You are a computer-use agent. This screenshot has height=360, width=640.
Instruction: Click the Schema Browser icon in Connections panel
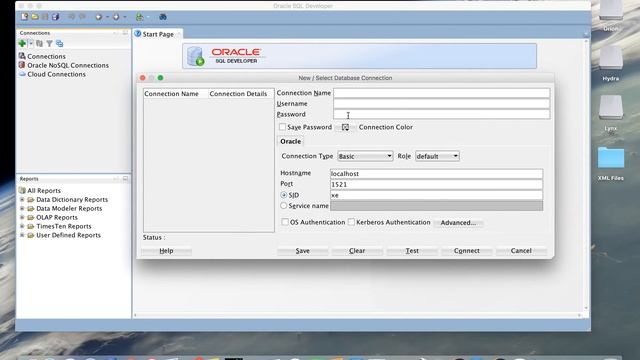(60, 43)
